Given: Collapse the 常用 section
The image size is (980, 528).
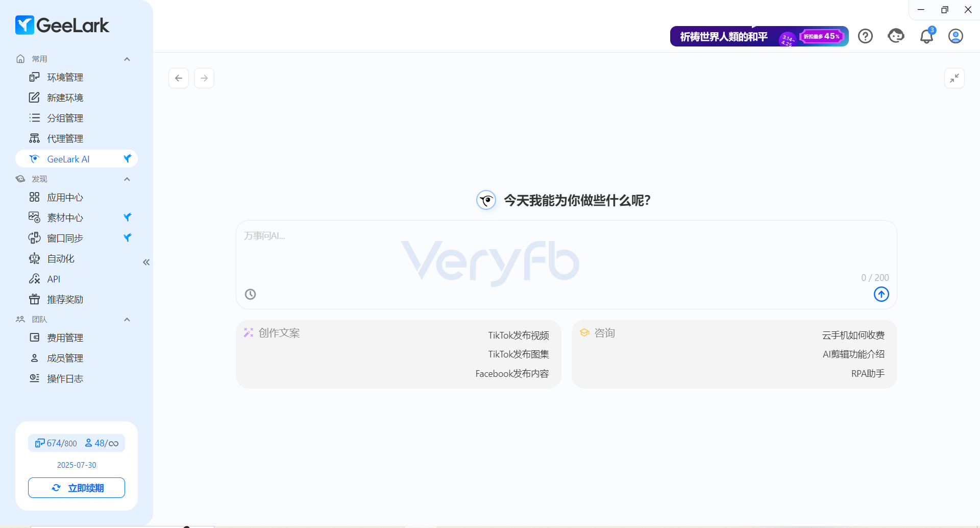Looking at the screenshot, I should (127, 59).
